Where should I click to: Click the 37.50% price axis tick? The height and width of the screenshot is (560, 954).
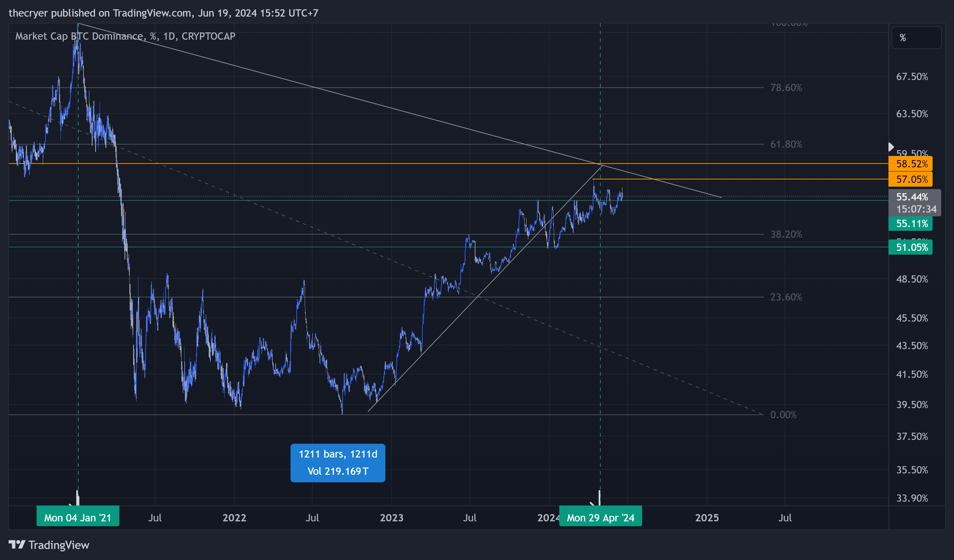click(x=912, y=436)
